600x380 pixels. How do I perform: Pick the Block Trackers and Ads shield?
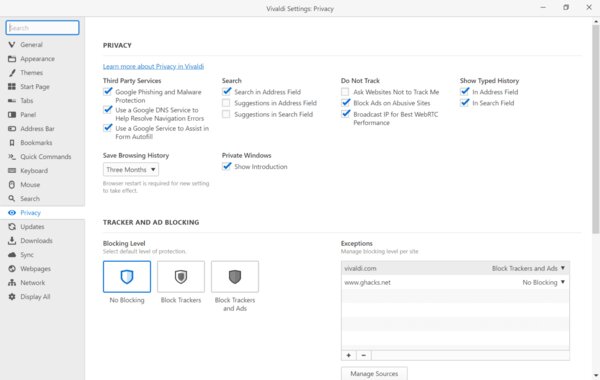tap(235, 277)
